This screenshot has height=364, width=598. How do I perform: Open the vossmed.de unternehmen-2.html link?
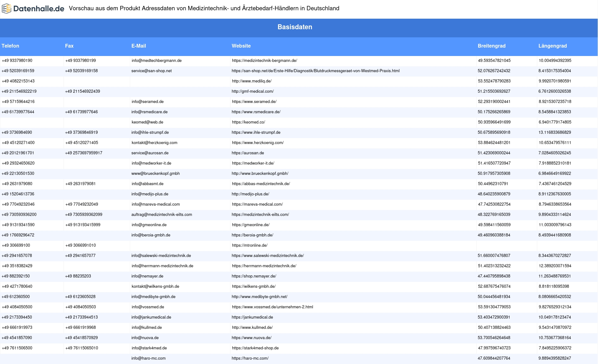[273, 307]
